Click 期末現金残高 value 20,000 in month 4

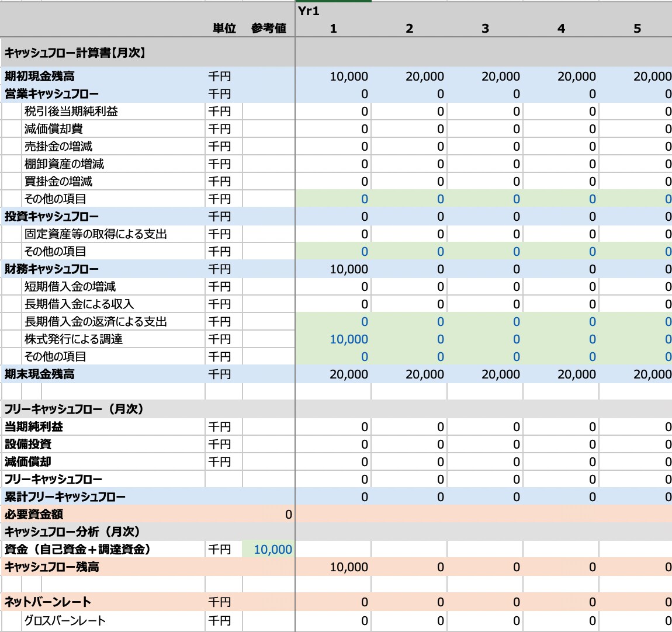(576, 374)
